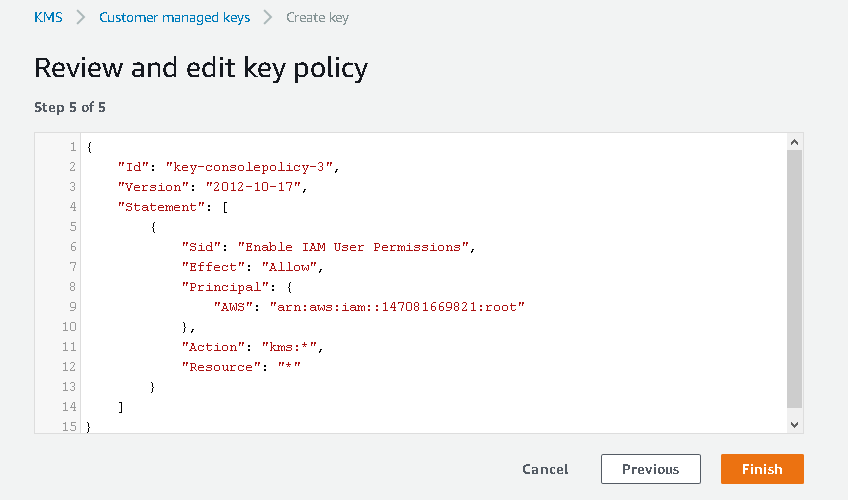This screenshot has height=500, width=848.
Task: Place cursor on the "Id" policy line
Action: click(x=228, y=167)
